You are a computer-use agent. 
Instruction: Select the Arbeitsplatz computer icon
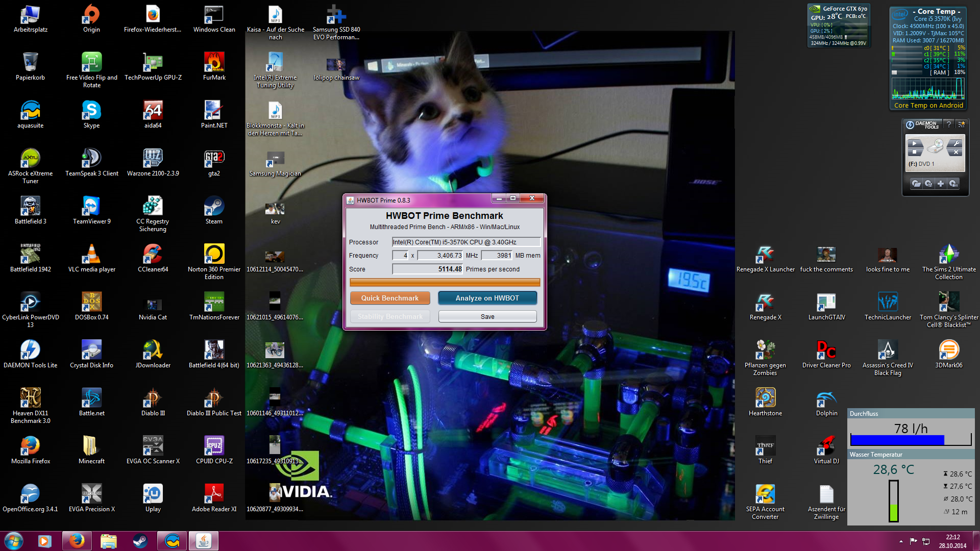[30, 19]
